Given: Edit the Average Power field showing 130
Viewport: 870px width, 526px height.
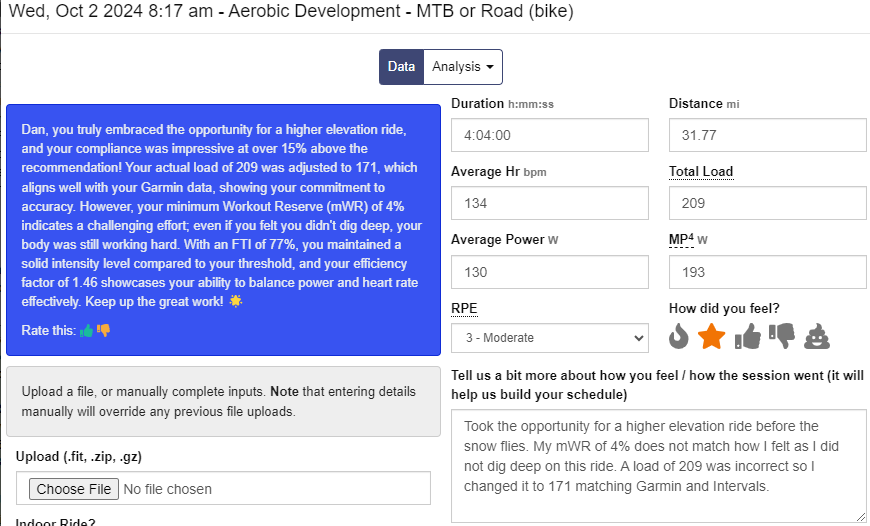Looking at the screenshot, I should 549,272.
